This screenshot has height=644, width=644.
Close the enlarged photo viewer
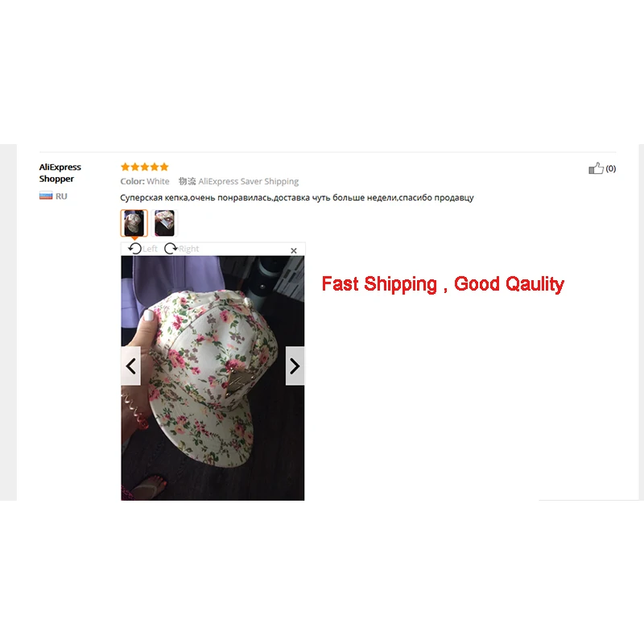click(294, 250)
